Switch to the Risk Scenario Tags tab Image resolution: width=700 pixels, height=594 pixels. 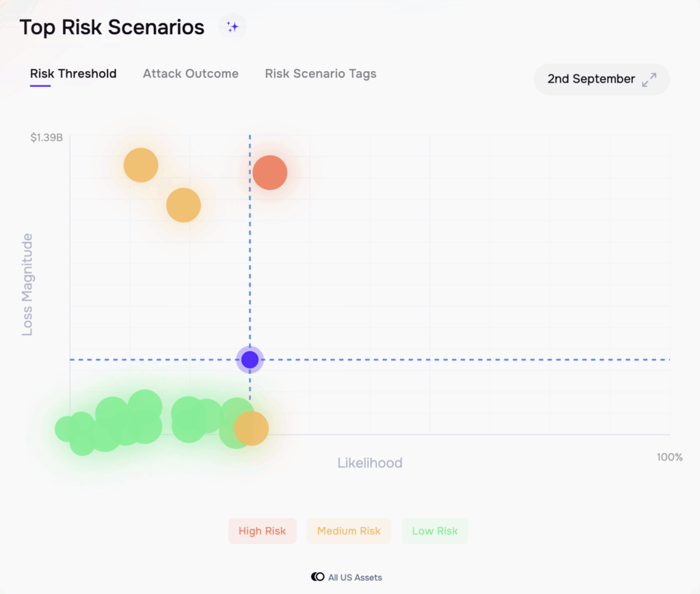(321, 74)
